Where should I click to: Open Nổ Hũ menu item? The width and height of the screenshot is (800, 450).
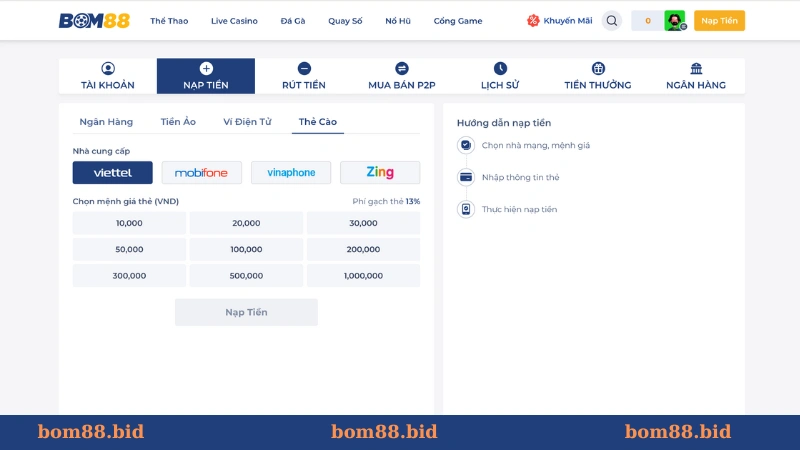(x=398, y=21)
